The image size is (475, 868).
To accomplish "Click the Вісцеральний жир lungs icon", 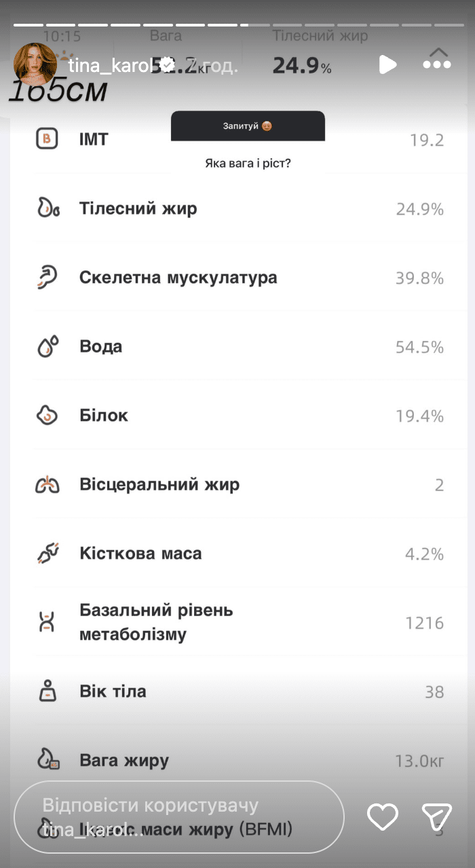I will tap(47, 485).
